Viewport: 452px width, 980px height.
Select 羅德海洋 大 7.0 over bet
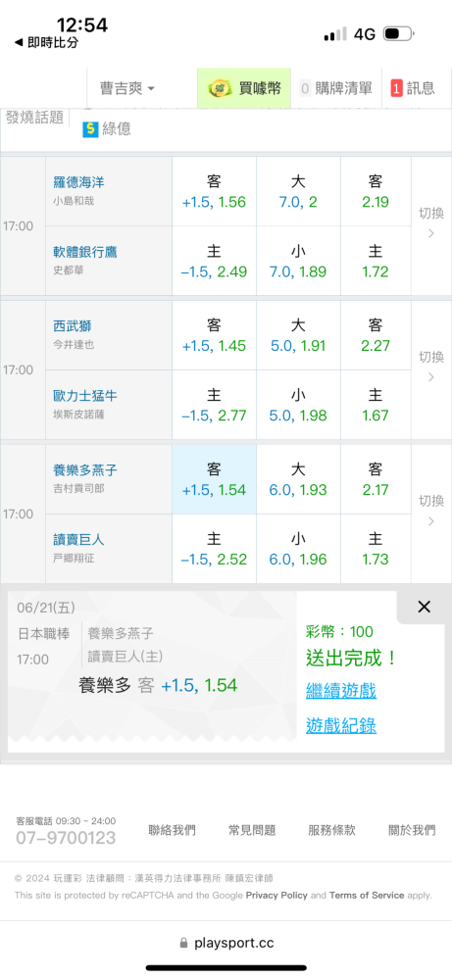coord(298,191)
